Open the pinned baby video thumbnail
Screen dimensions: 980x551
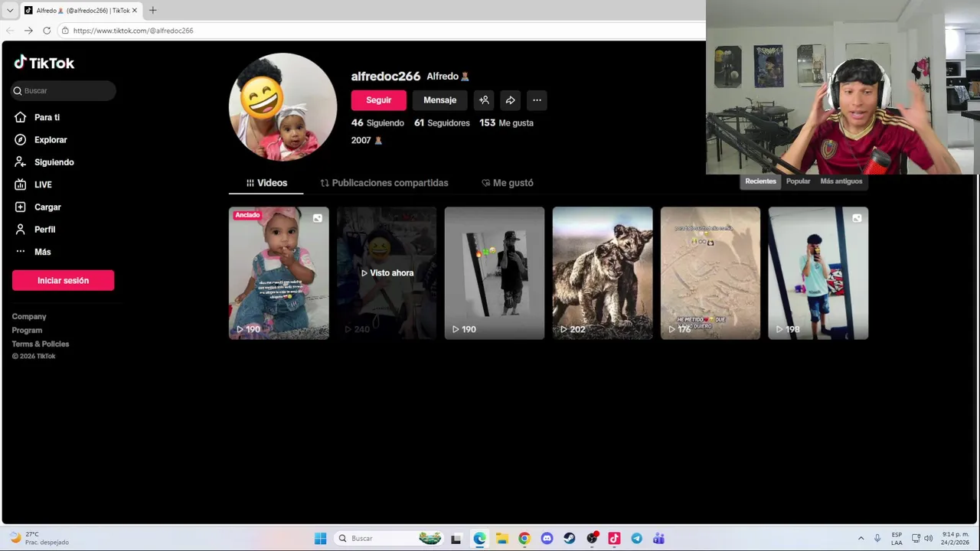(279, 272)
